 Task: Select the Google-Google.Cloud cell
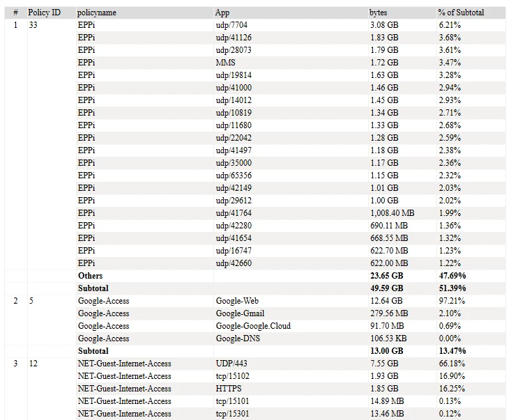tap(253, 326)
